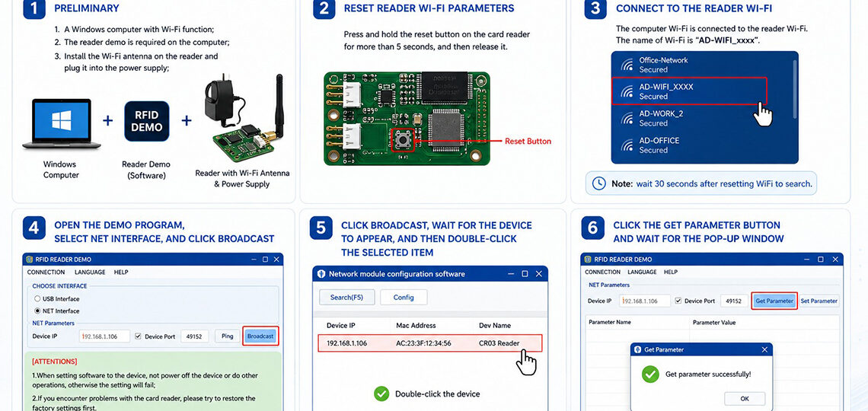Close the step 4 RFID READER DEMO window
This screenshot has height=411, width=868.
coord(276,260)
